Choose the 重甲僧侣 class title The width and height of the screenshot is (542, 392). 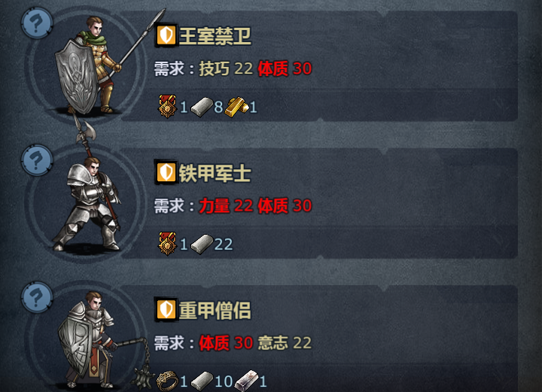pos(215,310)
